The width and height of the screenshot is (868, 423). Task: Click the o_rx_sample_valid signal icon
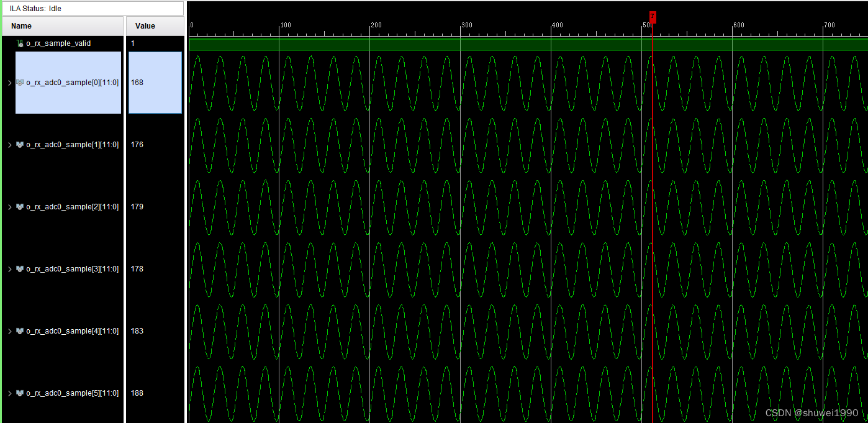click(20, 43)
